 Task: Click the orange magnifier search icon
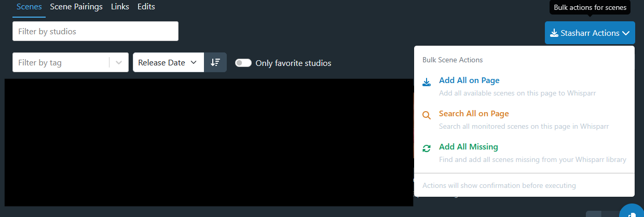click(427, 115)
